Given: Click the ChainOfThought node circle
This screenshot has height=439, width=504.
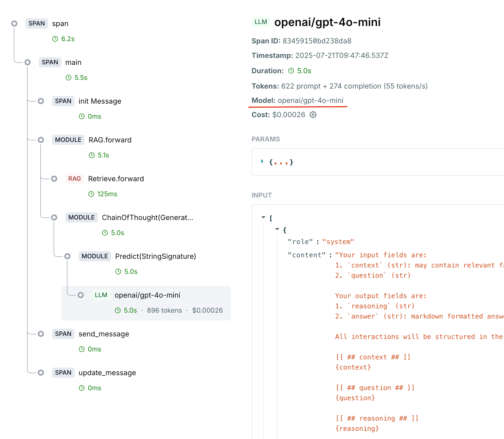Looking at the screenshot, I should coord(54,217).
